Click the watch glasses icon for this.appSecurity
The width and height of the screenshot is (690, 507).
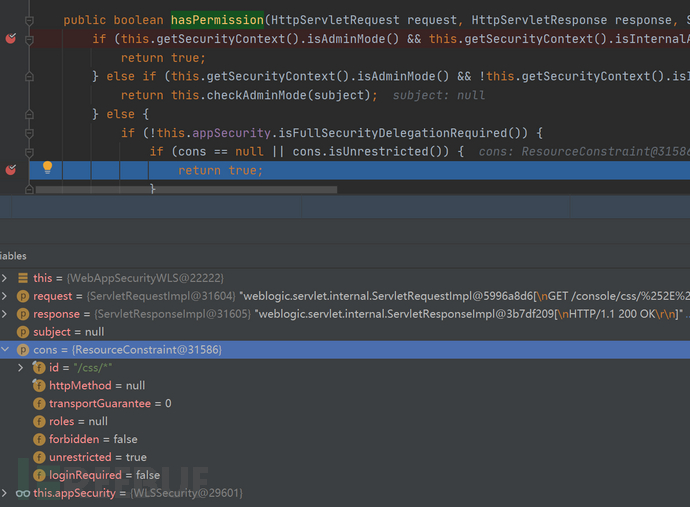tap(23, 493)
